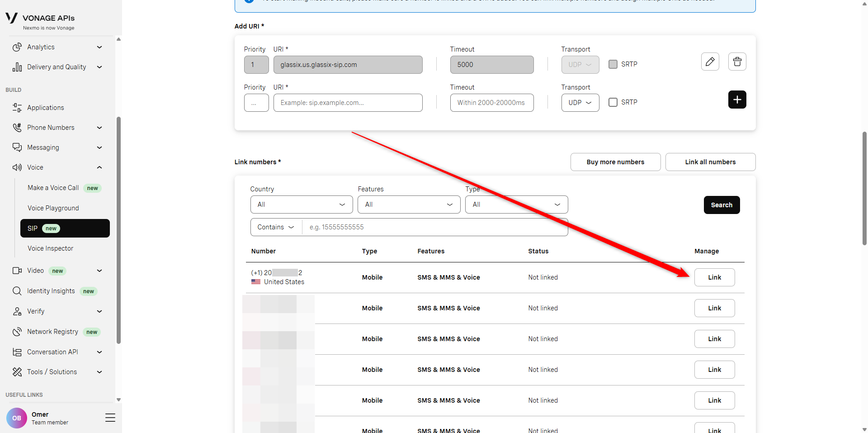
Task: Click the URI field with sip.example.com placeholder
Action: pos(348,103)
